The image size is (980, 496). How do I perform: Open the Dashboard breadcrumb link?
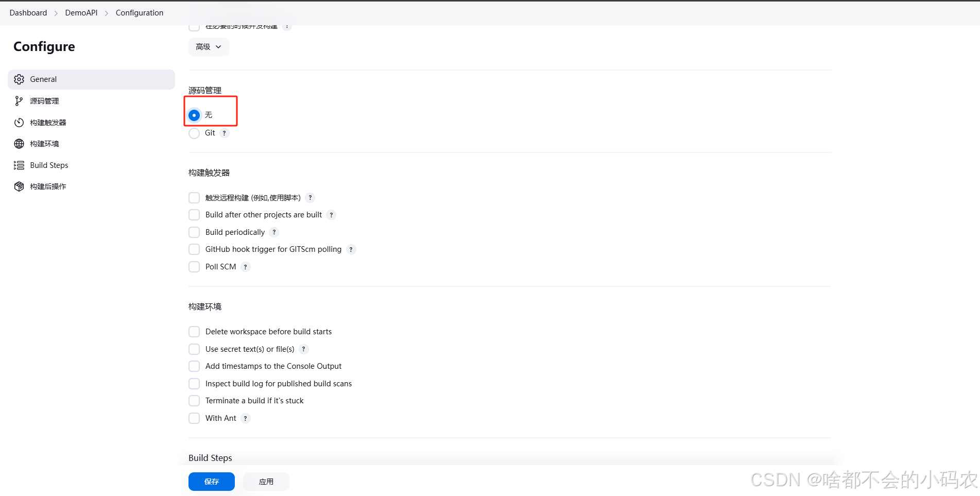click(28, 12)
